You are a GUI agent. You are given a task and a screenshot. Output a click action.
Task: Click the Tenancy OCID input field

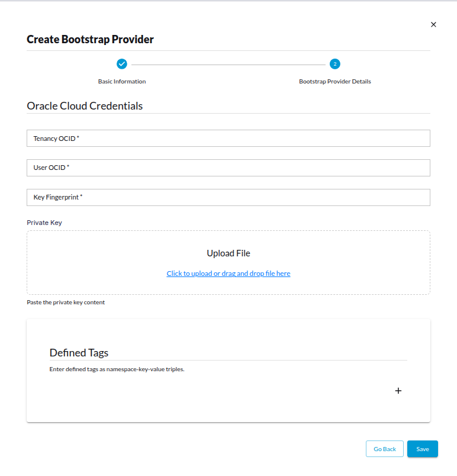tap(228, 138)
